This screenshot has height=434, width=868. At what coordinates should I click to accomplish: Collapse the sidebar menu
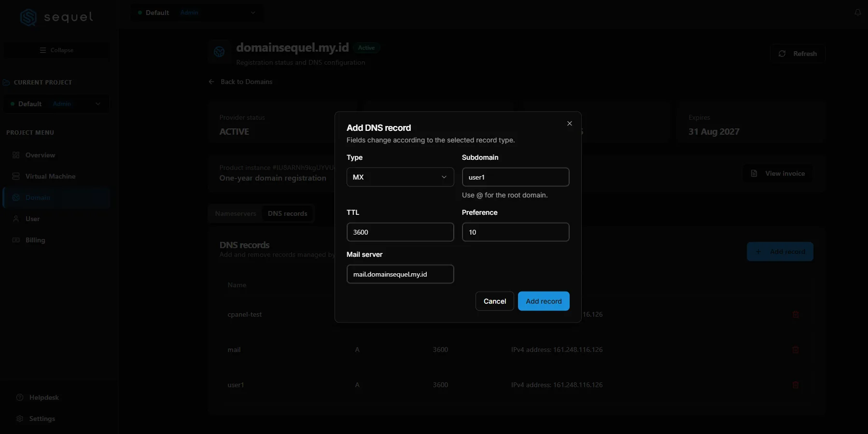(56, 50)
